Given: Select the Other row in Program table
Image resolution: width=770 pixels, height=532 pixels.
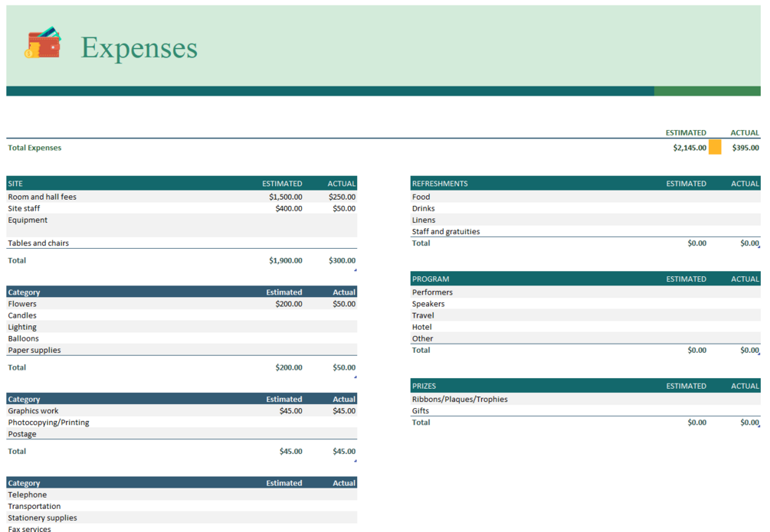Looking at the screenshot, I should pyautogui.click(x=422, y=338).
